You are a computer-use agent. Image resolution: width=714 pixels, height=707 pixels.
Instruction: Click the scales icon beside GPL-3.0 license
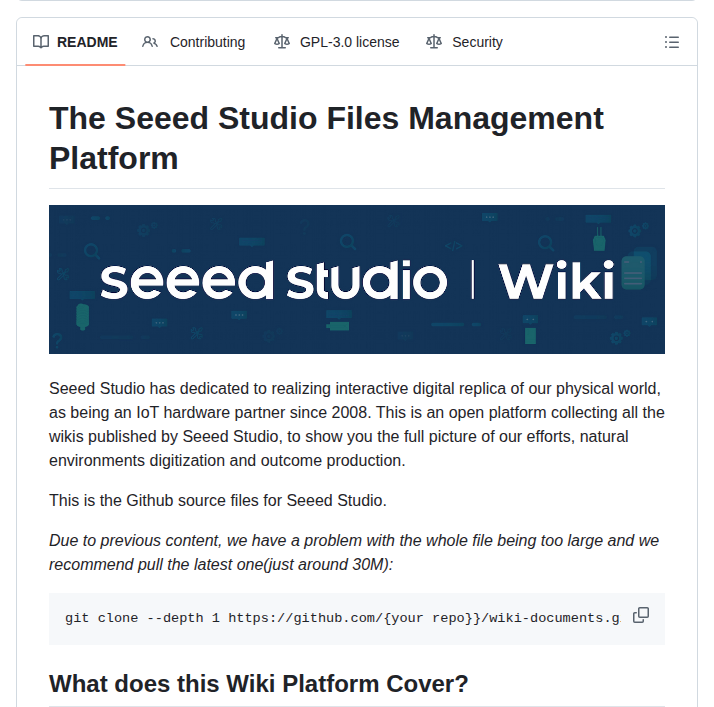point(282,42)
